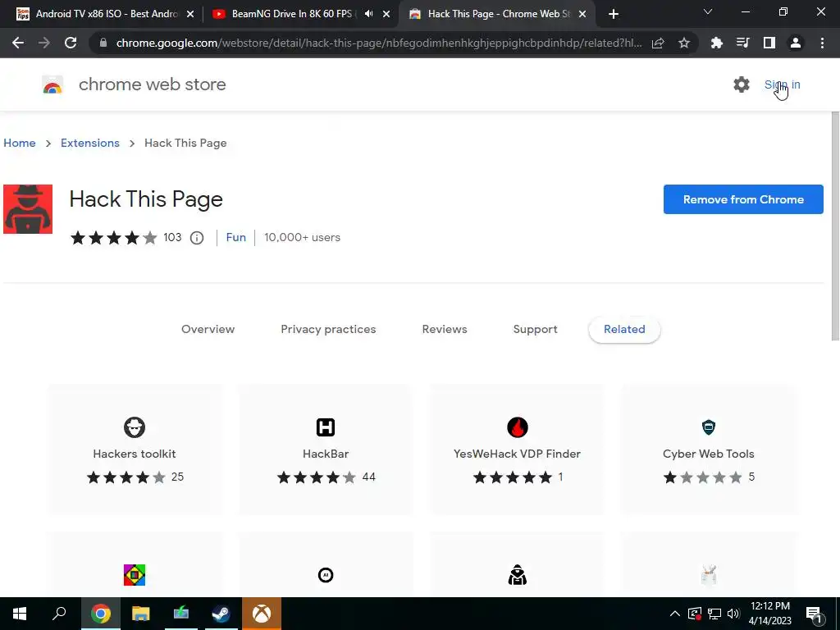Viewport: 840px width, 630px height.
Task: Toggle the Chrome side panel icon
Action: click(769, 43)
